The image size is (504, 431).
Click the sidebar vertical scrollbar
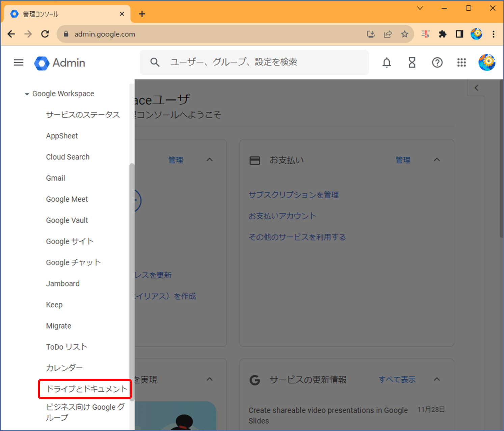point(132,282)
